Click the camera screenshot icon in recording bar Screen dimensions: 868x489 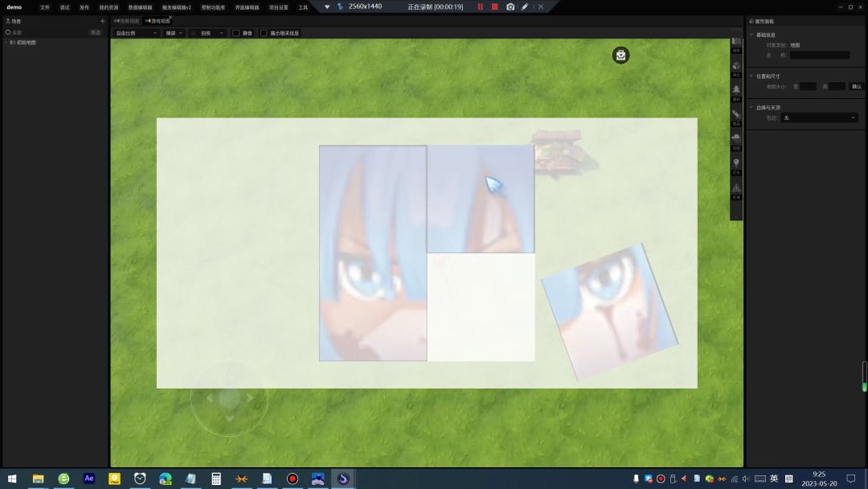click(x=510, y=6)
